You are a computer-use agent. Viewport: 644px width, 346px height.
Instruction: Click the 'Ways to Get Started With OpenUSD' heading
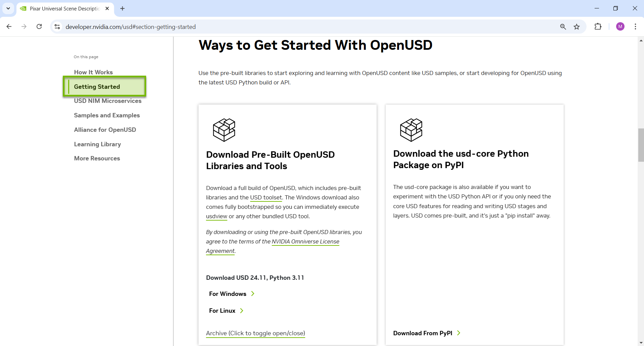[315, 45]
